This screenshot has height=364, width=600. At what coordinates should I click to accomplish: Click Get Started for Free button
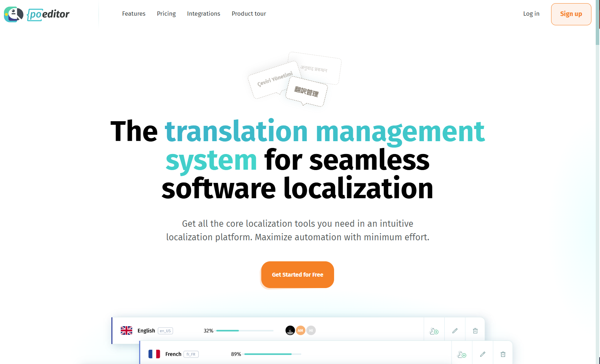pyautogui.click(x=298, y=275)
